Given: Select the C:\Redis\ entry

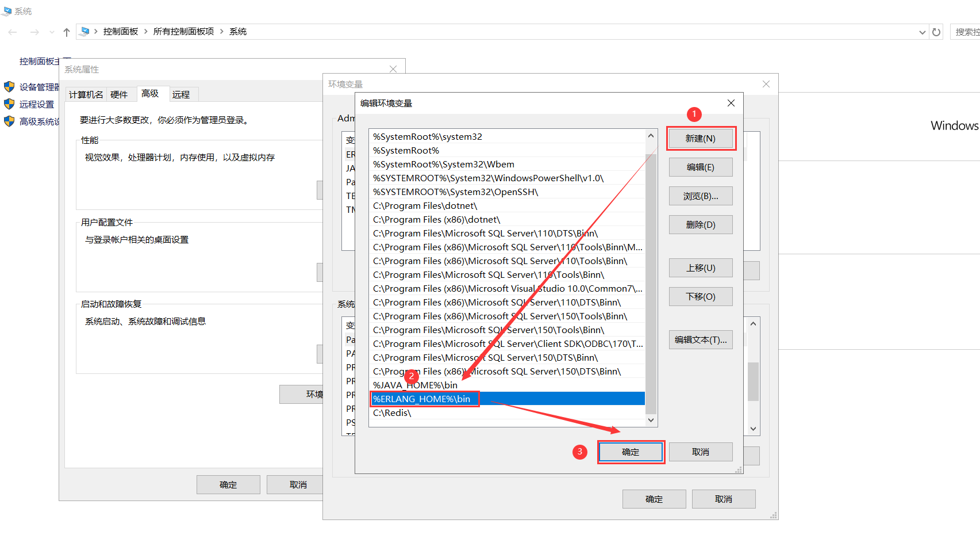Looking at the screenshot, I should 507,413.
